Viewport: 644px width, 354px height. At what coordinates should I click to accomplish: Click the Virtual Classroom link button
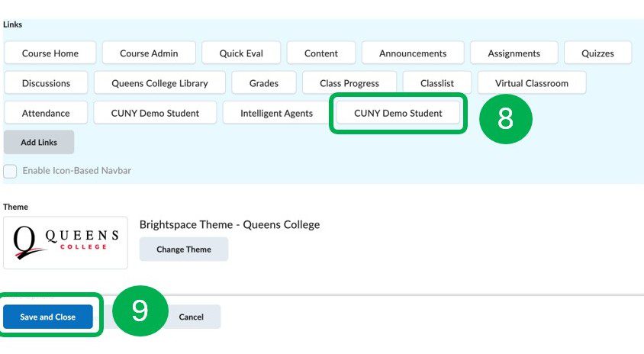(x=532, y=83)
